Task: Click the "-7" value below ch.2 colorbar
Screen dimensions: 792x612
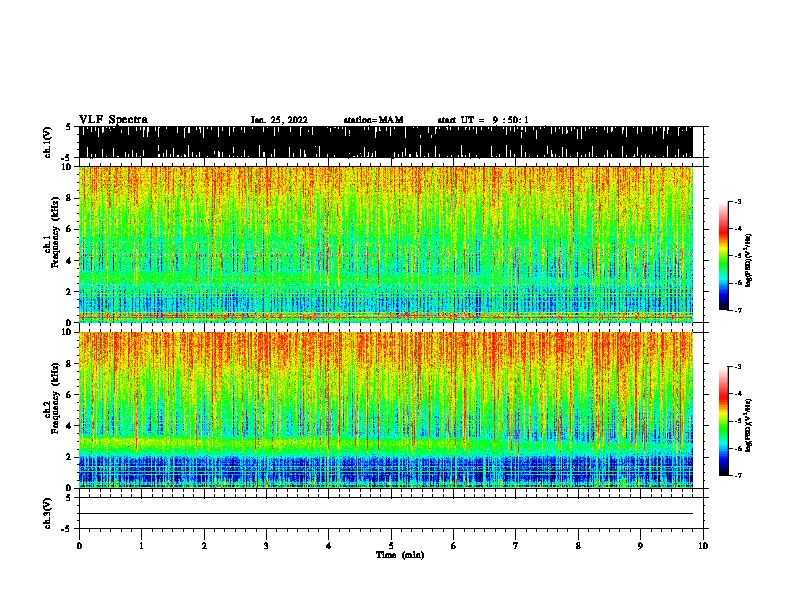Action: click(x=738, y=475)
